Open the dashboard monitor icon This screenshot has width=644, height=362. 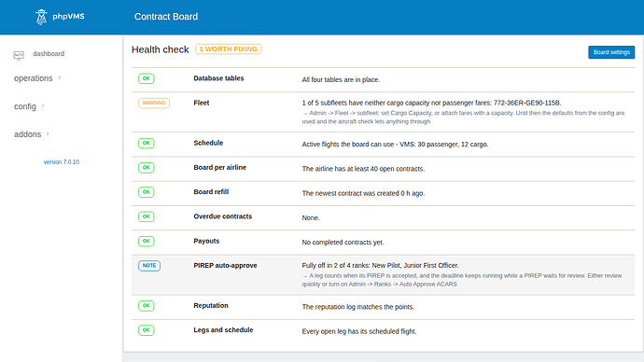point(19,55)
